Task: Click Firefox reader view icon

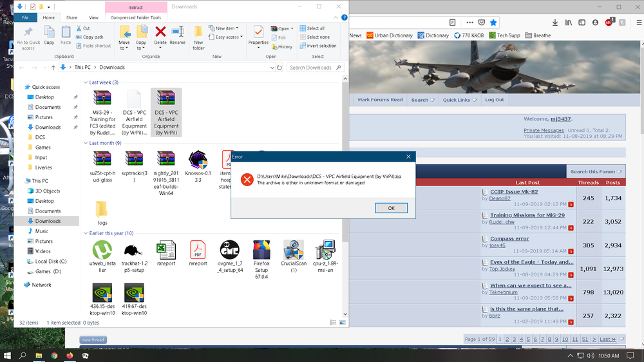Action: 452,23
